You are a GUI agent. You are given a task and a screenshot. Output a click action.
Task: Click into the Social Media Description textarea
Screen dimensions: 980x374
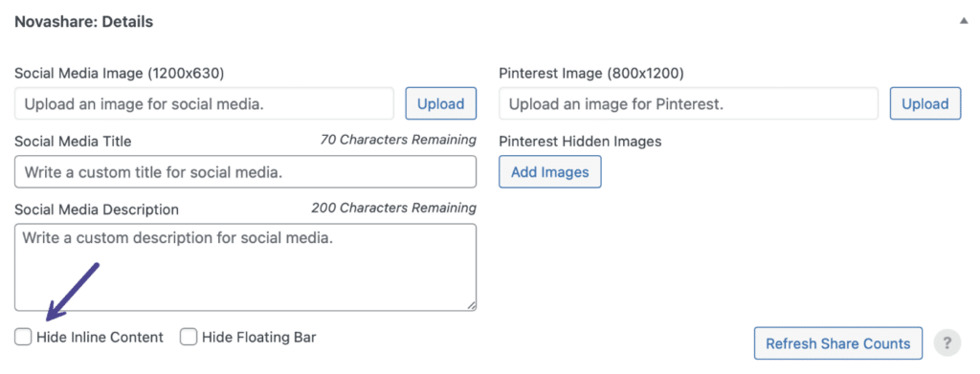[x=245, y=267]
